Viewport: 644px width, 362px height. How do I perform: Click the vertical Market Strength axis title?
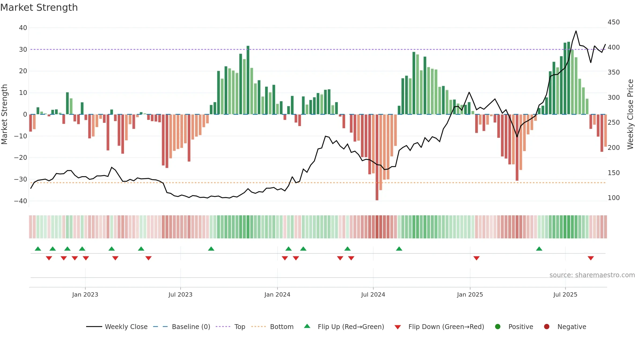(5, 114)
